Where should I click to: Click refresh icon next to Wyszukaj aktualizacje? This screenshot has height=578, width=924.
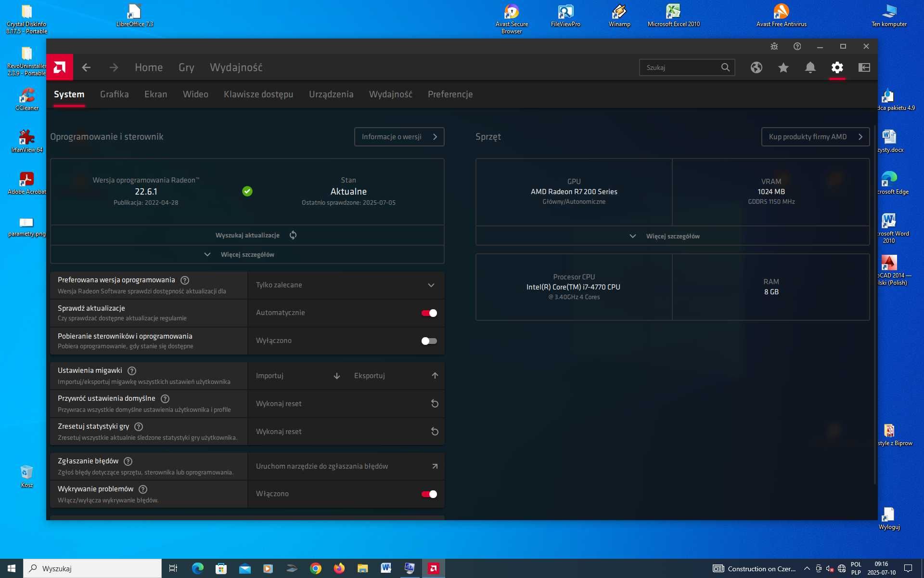coord(293,235)
